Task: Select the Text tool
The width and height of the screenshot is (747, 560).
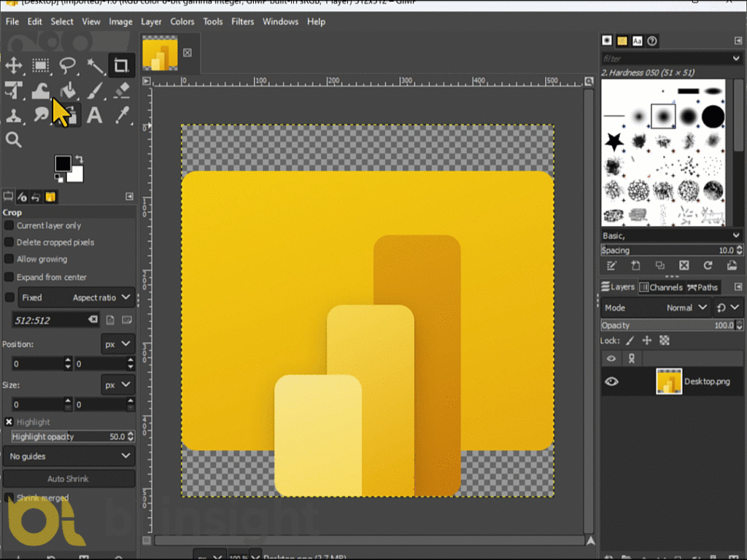Action: tap(95, 115)
